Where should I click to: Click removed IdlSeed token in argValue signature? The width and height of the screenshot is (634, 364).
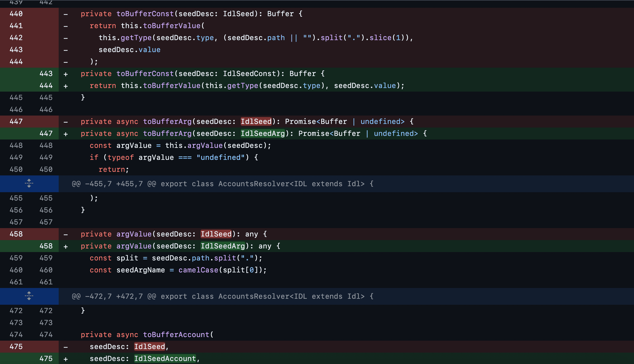pos(216,234)
